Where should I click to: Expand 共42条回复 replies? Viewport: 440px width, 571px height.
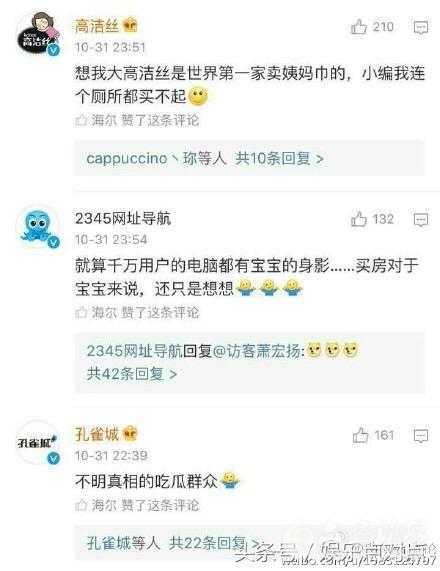[x=132, y=374]
